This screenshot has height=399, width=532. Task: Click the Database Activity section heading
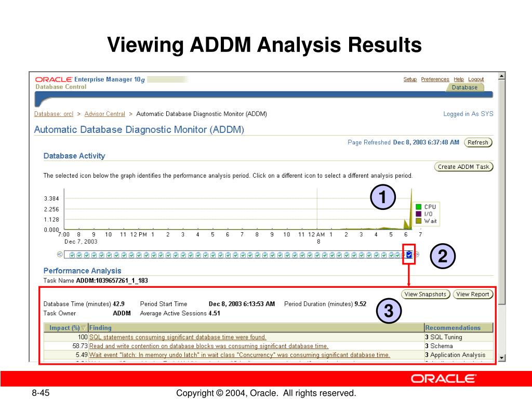(x=74, y=156)
